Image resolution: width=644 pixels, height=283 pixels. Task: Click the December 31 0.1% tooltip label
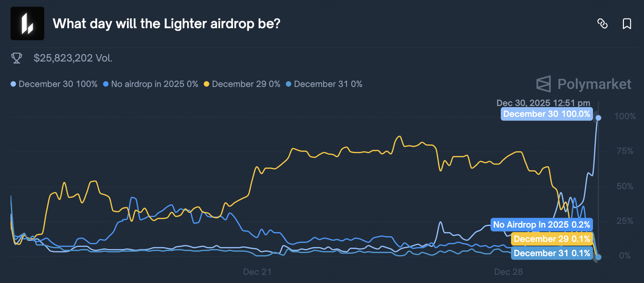tap(551, 253)
